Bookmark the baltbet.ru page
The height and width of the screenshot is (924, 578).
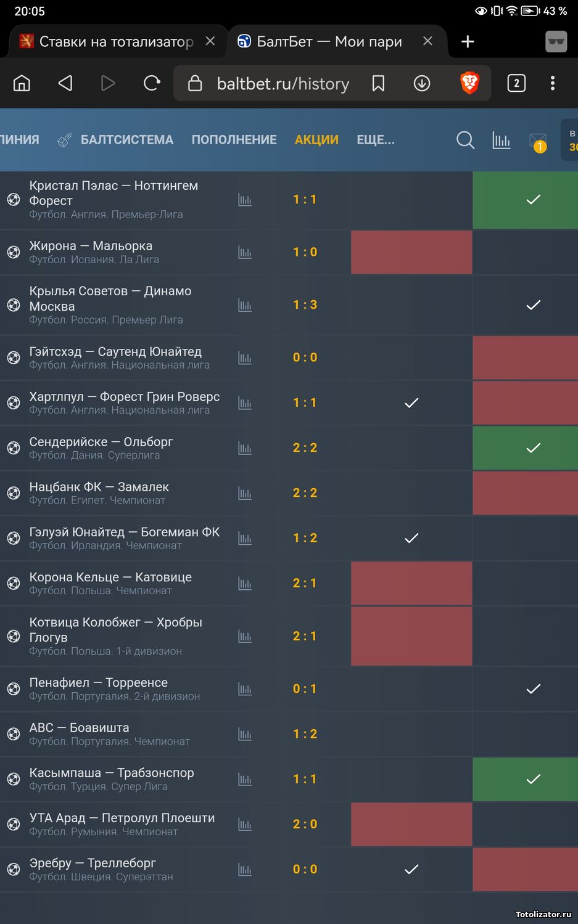(378, 83)
